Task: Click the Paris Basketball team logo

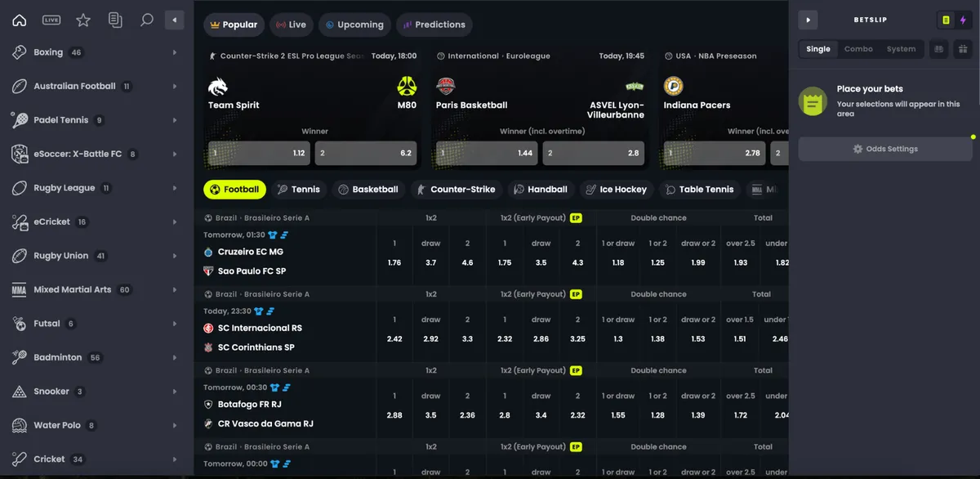Action: 446,86
